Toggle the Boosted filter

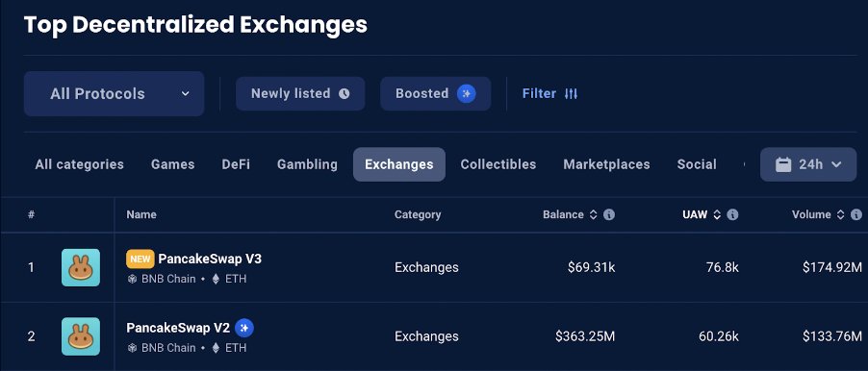click(436, 93)
